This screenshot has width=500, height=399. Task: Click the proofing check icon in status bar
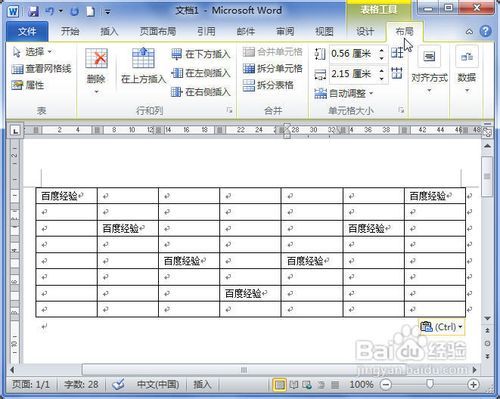(x=118, y=384)
